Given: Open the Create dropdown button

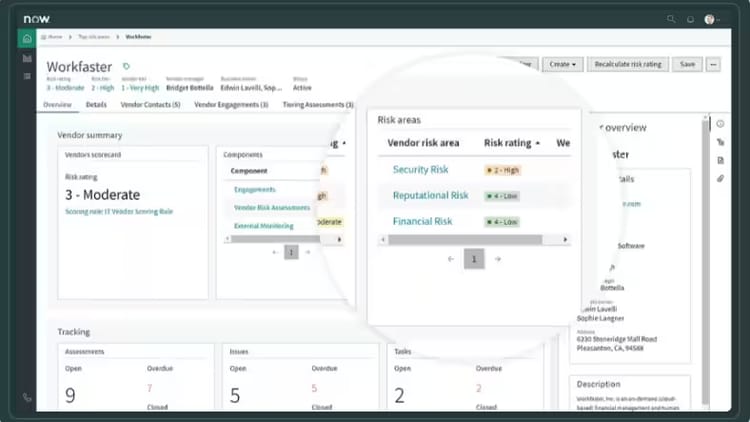Looking at the screenshot, I should click(x=562, y=64).
